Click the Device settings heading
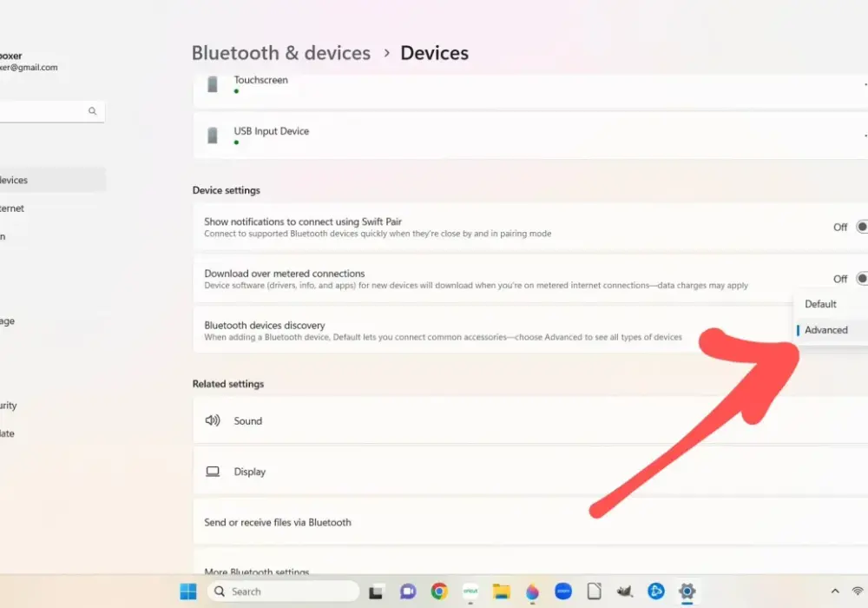This screenshot has width=868, height=608. point(227,190)
